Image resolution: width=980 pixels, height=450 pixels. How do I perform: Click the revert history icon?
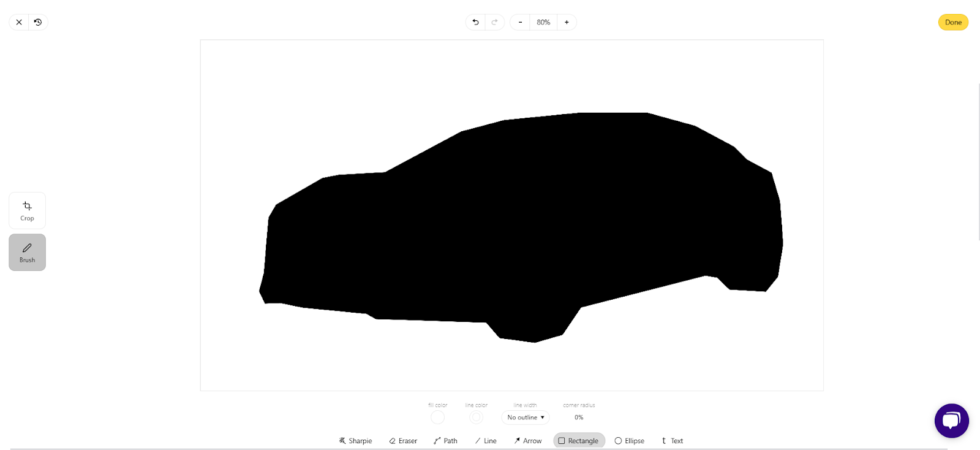(38, 22)
